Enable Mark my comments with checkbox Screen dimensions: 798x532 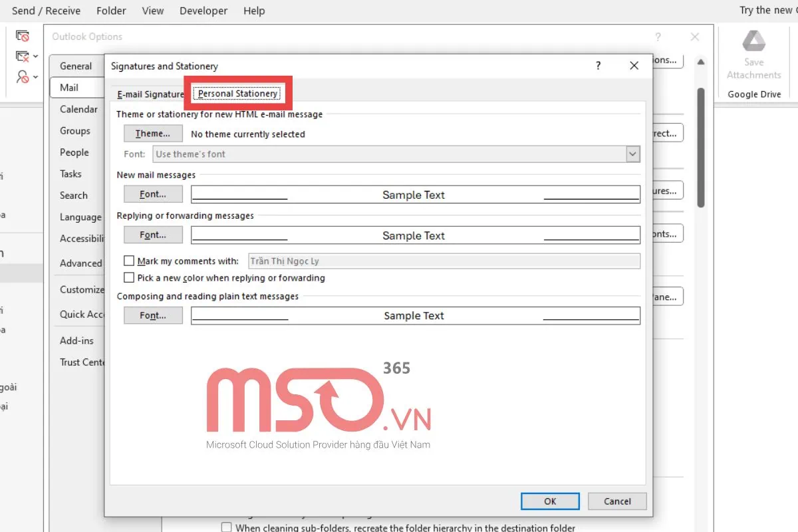130,261
